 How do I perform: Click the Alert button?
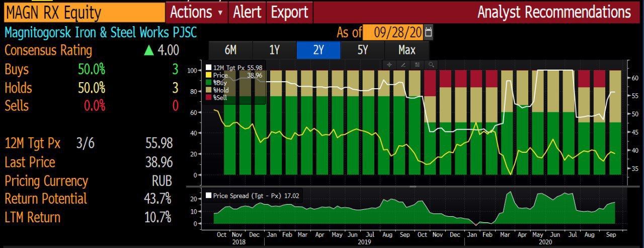click(x=247, y=12)
